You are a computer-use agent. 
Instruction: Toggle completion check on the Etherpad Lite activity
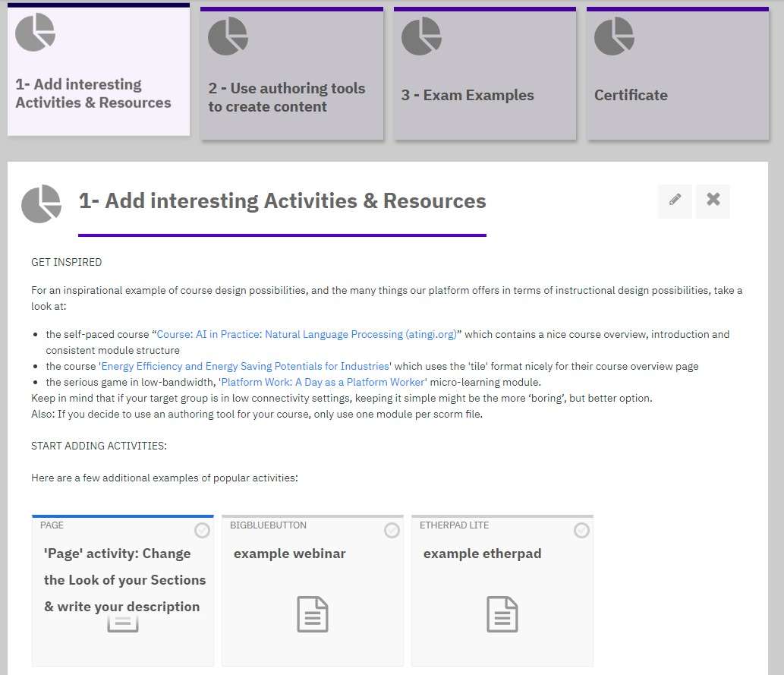581,531
